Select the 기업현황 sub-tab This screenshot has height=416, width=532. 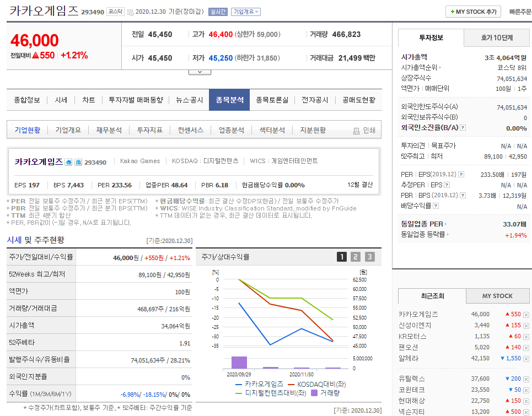(28, 130)
